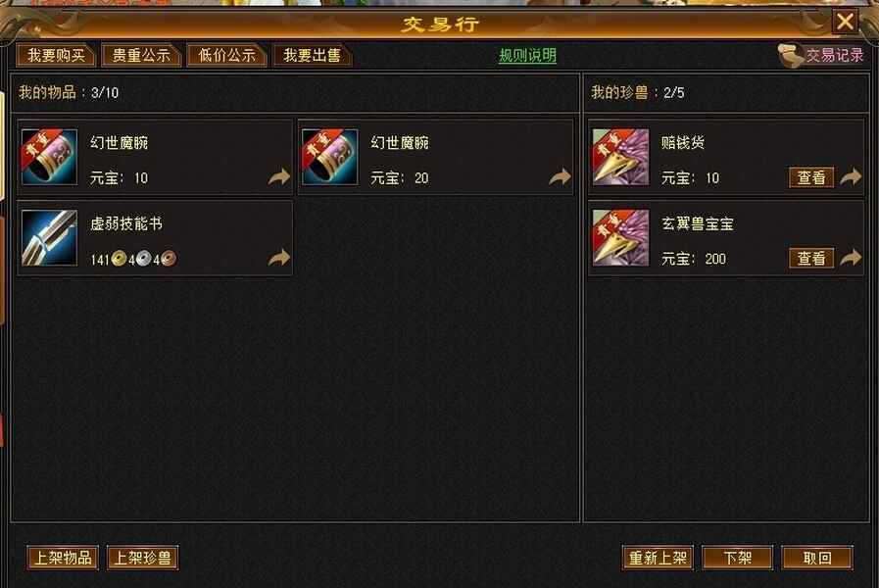The image size is (879, 588).
Task: Click the first 幻世魔腕 item icon priced 10
Action: 49,157
